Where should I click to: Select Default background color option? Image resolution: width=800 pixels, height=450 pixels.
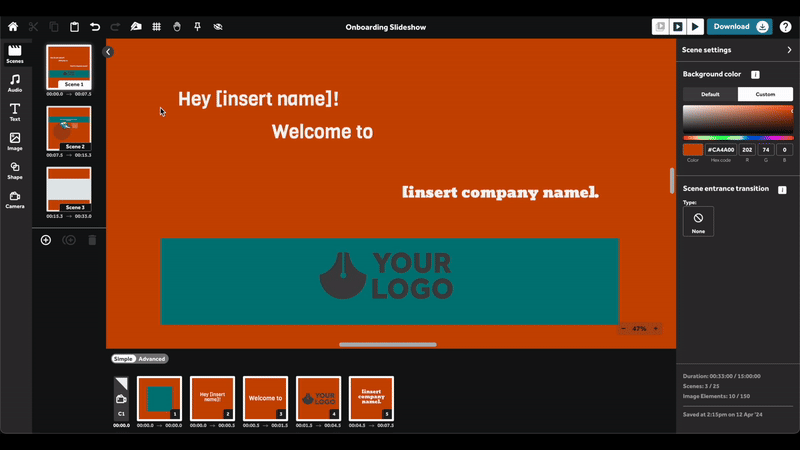click(x=710, y=94)
